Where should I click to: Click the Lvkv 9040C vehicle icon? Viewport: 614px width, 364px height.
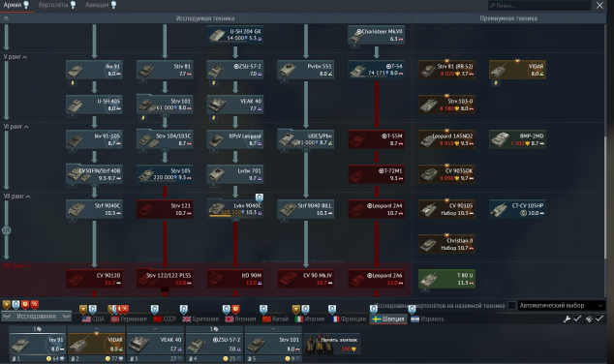(x=235, y=209)
